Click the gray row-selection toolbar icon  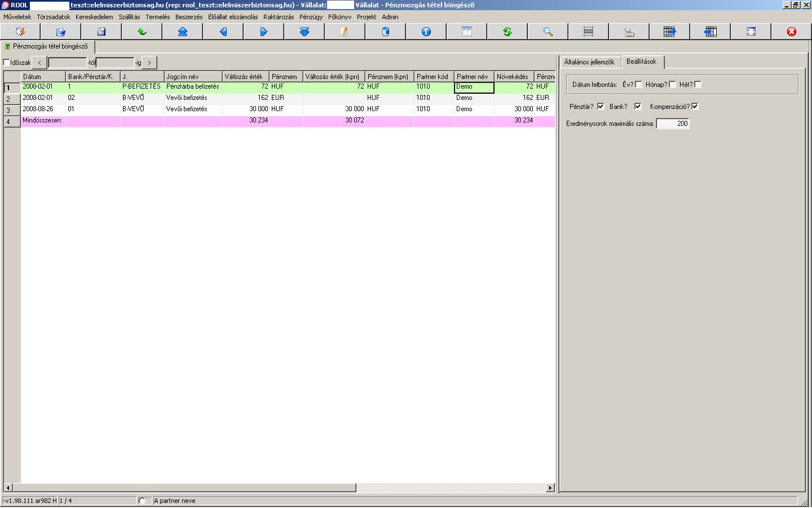point(589,32)
